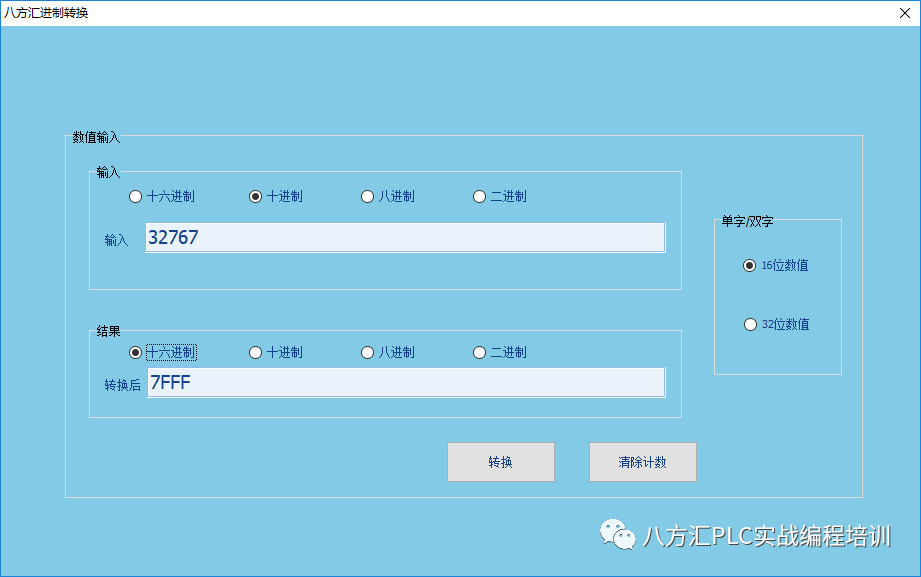The height and width of the screenshot is (577, 921).
Task: Close the 八方汇进制转换 window
Action: point(903,13)
